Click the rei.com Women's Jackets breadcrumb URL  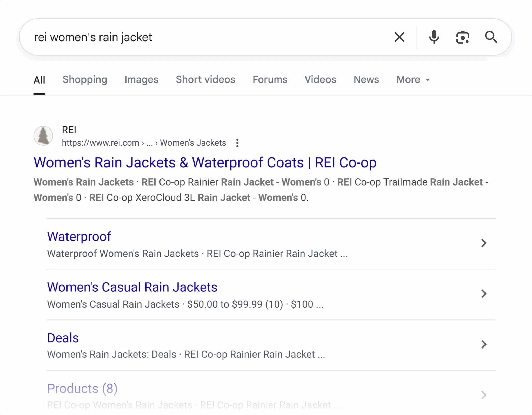pos(144,143)
